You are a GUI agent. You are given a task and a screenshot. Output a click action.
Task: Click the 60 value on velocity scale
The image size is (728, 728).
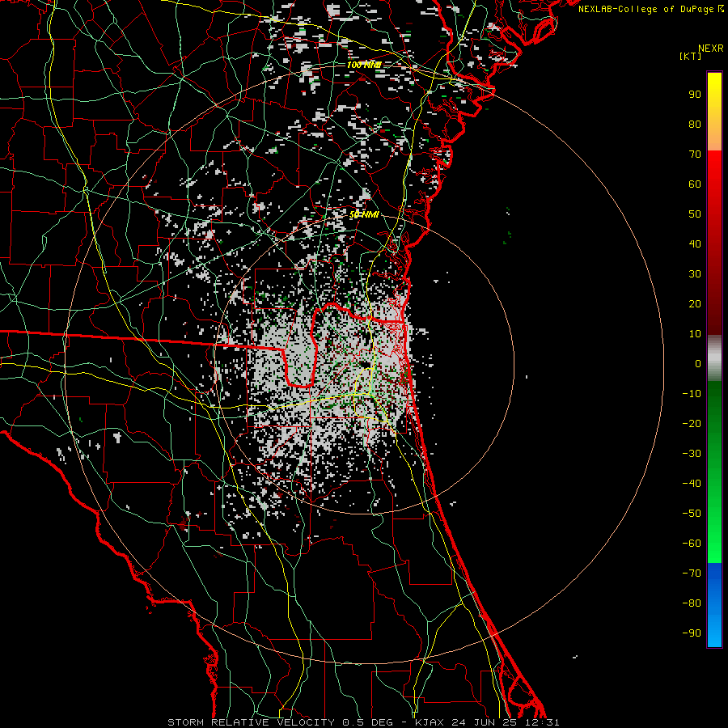pos(695,184)
